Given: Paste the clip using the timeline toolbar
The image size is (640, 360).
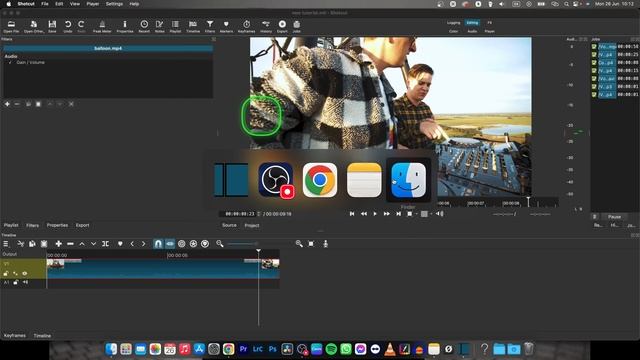Looking at the screenshot, I should pos(44,244).
